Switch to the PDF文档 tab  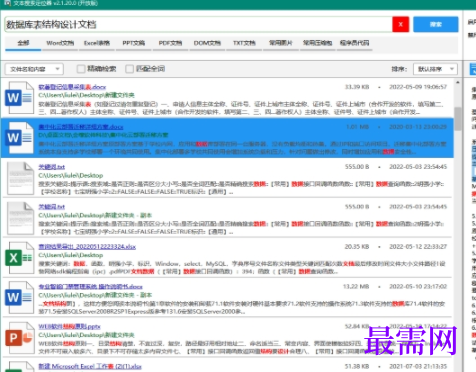coord(170,43)
